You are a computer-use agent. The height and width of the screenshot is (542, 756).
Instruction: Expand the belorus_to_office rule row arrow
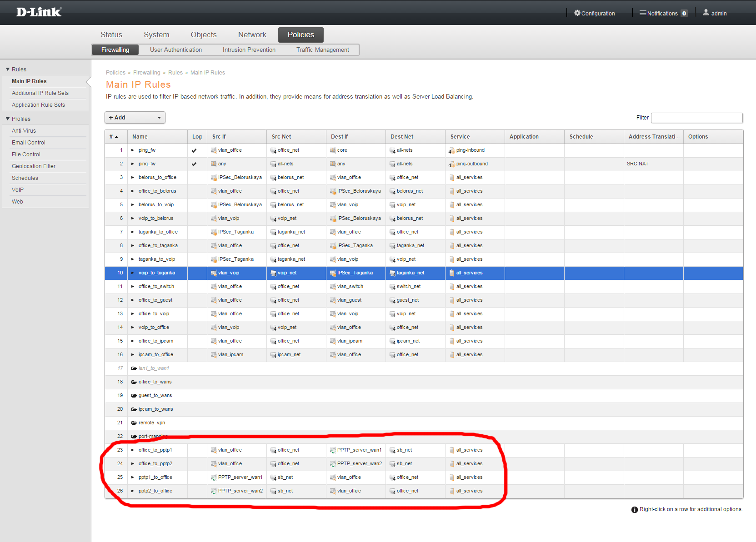click(x=133, y=178)
